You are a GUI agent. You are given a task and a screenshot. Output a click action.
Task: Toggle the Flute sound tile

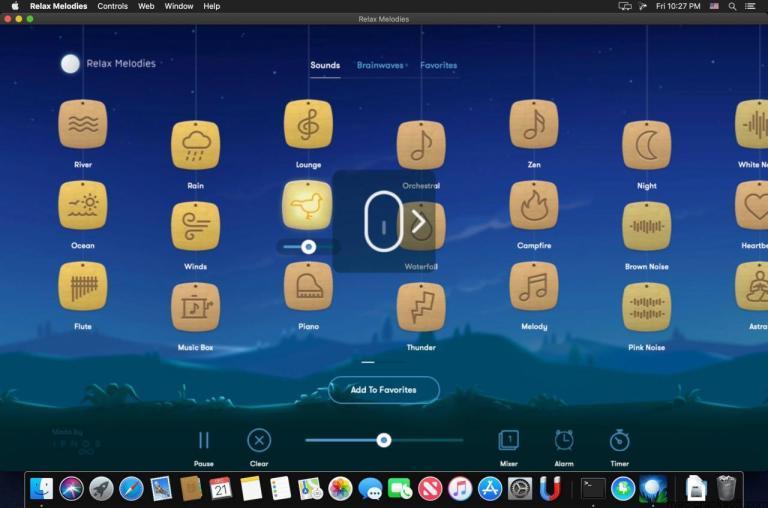tap(83, 286)
